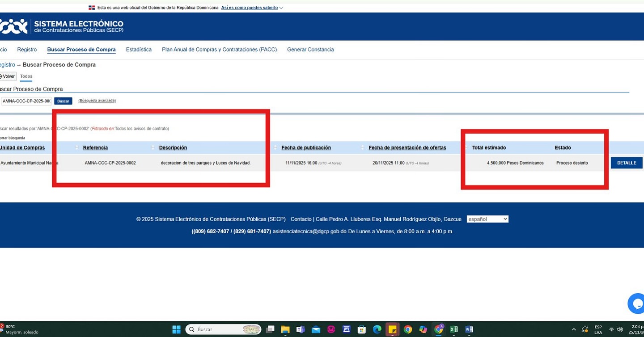Image resolution: width=644 pixels, height=337 pixels.
Task: Open Microsoft Edge from the taskbar
Action: [x=377, y=329]
